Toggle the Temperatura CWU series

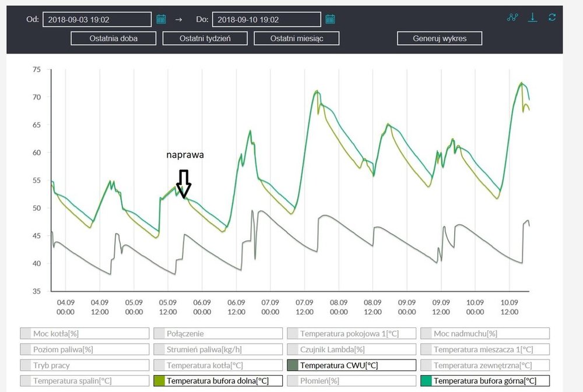tap(351, 365)
